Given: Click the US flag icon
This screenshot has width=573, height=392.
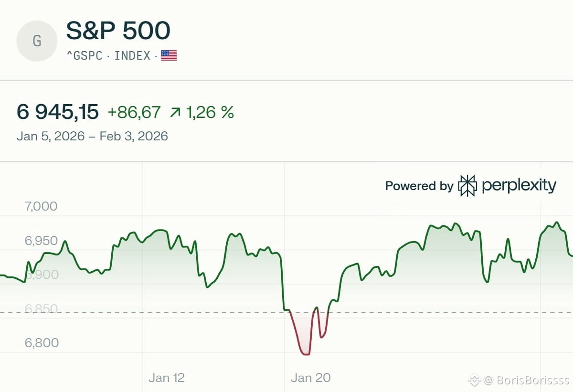Looking at the screenshot, I should click(169, 56).
